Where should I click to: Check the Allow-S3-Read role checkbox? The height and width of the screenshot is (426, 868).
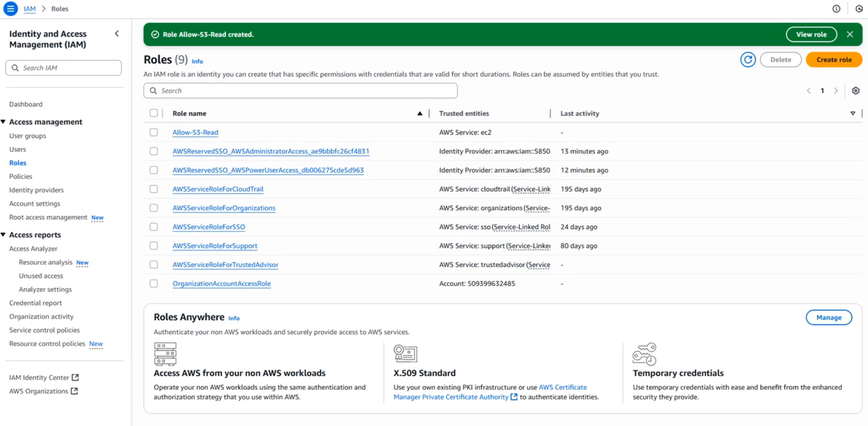pos(153,132)
